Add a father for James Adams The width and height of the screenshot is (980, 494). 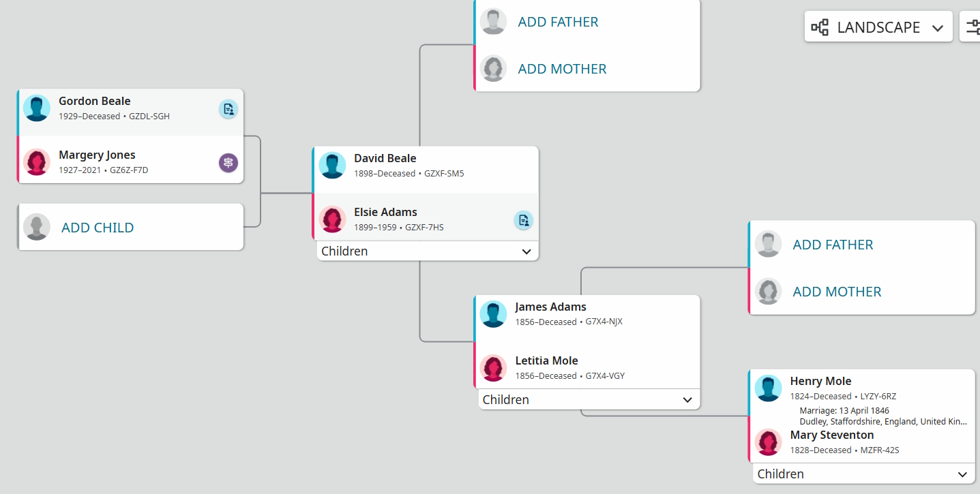tap(833, 245)
